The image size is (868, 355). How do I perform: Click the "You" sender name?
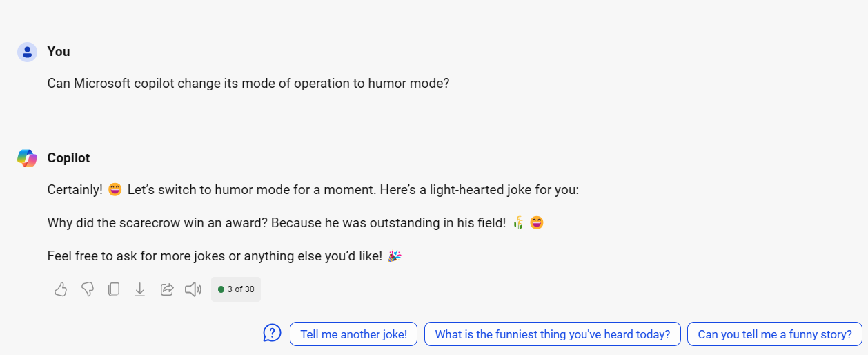tap(59, 52)
